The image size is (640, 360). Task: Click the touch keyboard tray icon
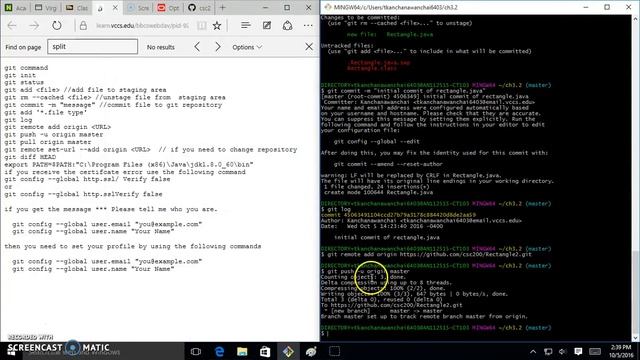tap(595, 351)
